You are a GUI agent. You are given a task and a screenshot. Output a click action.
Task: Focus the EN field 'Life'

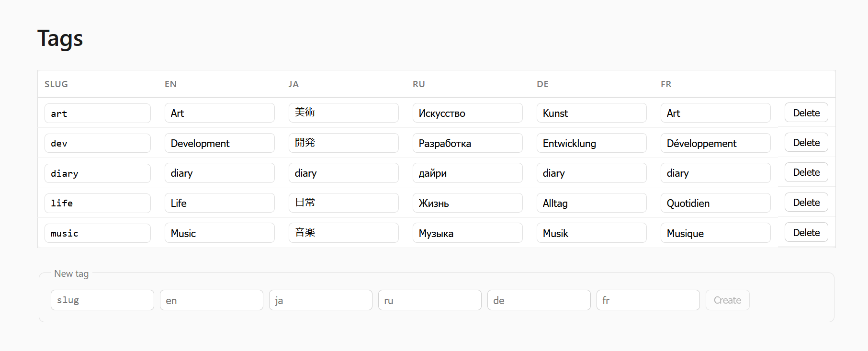(x=220, y=203)
